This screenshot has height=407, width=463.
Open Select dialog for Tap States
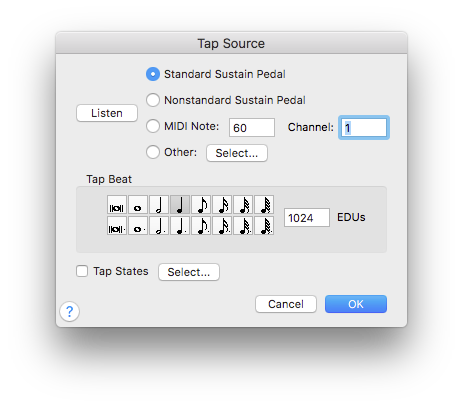189,272
